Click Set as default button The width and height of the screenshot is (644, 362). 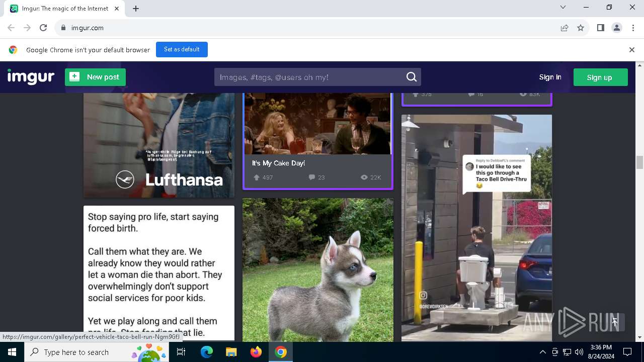tap(182, 49)
